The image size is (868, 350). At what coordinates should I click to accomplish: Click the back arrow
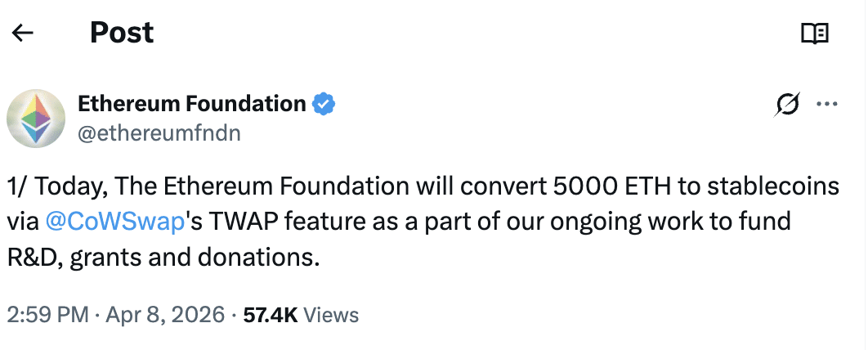(x=23, y=33)
